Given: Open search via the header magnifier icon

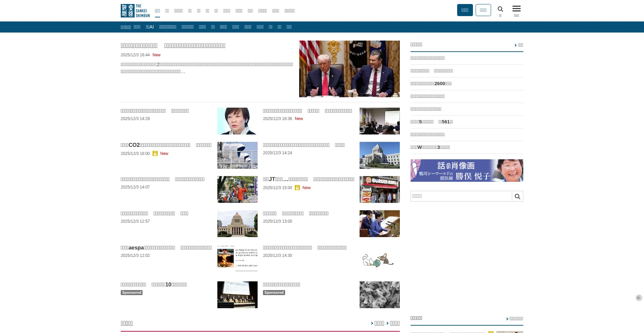Looking at the screenshot, I should (500, 9).
